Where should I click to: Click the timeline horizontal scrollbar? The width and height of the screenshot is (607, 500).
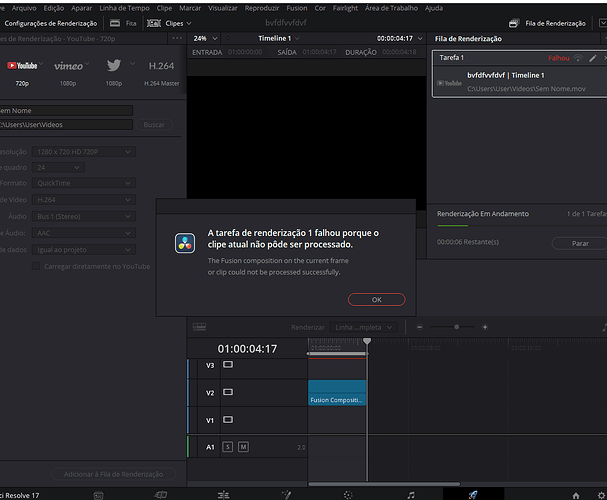(x=384, y=484)
